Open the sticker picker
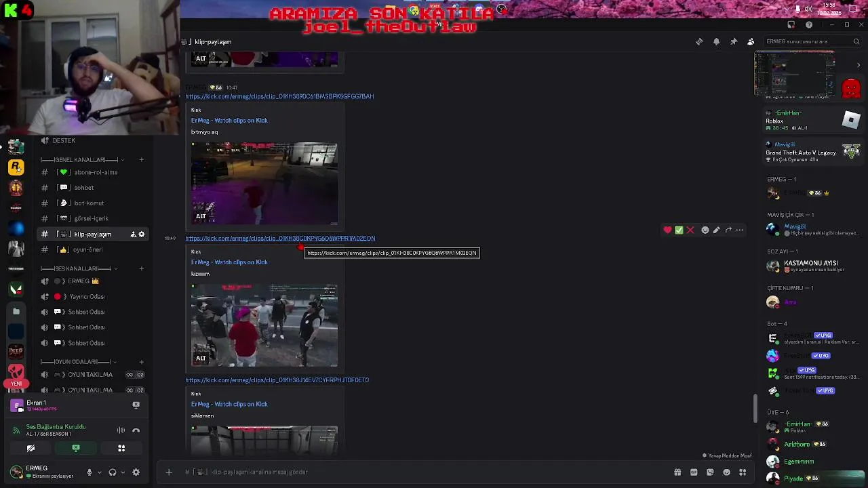This screenshot has height=488, width=868. pos(710,472)
